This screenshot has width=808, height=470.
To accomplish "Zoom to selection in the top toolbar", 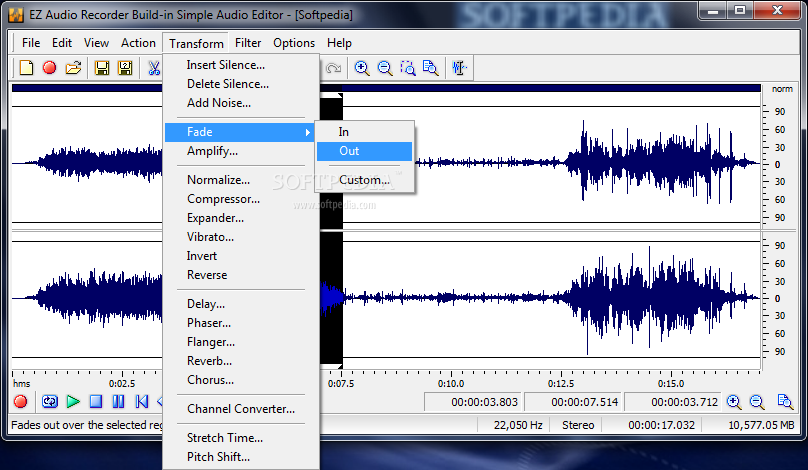I will [x=408, y=68].
